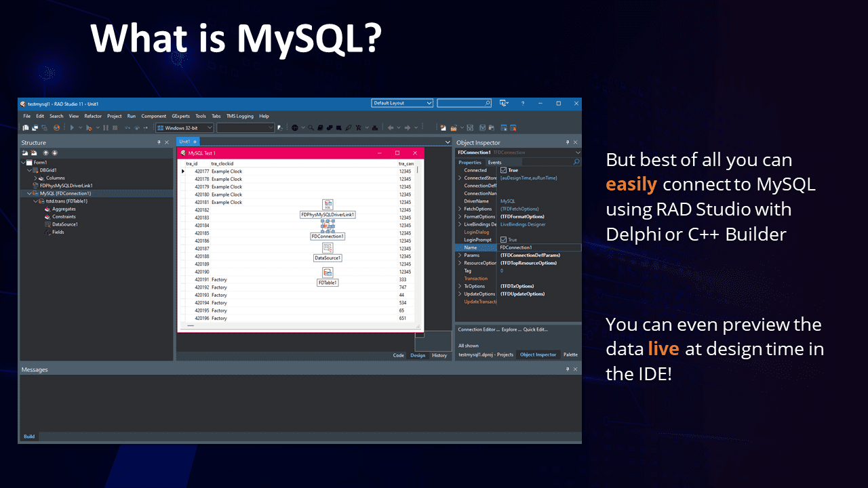This screenshot has height=488, width=868.
Task: Click Structure panel move down arrow icon
Action: 55,153
